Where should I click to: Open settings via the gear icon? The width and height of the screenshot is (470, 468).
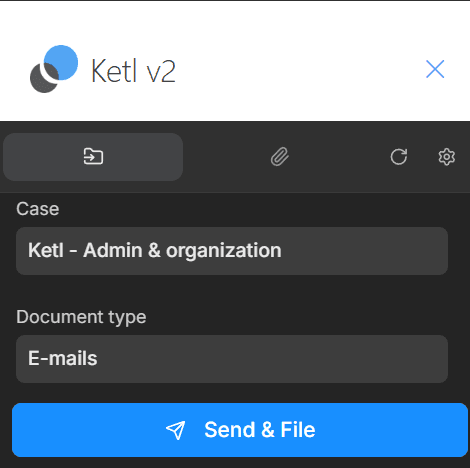coord(446,157)
